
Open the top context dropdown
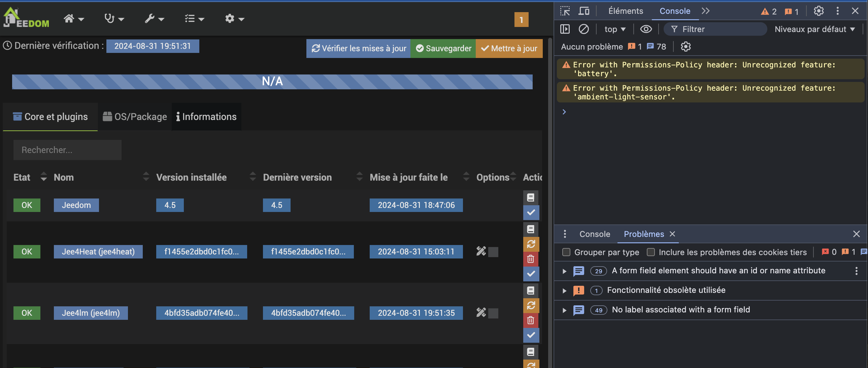[614, 29]
